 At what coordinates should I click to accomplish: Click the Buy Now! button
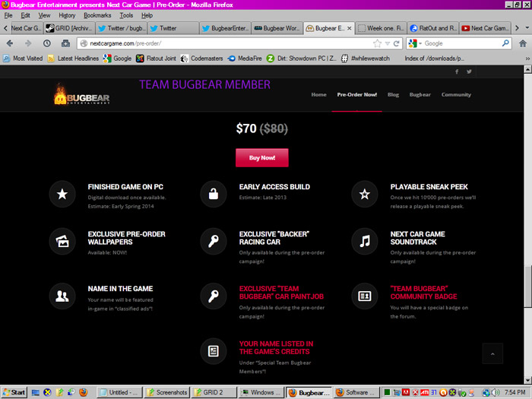point(262,158)
